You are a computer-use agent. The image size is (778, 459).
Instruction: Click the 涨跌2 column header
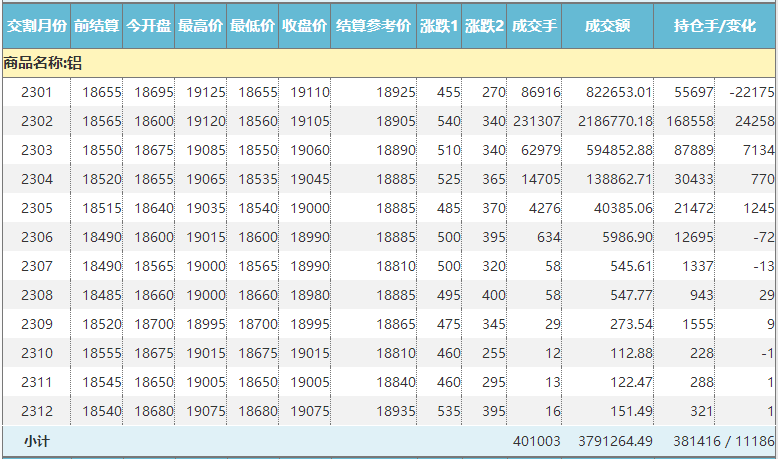[x=484, y=25]
